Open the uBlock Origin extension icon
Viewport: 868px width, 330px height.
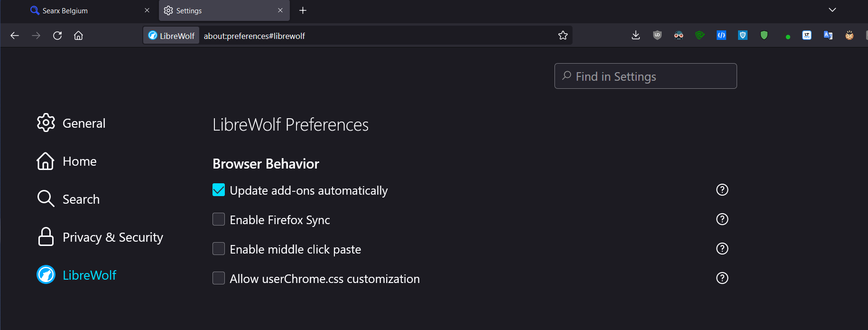tap(657, 35)
